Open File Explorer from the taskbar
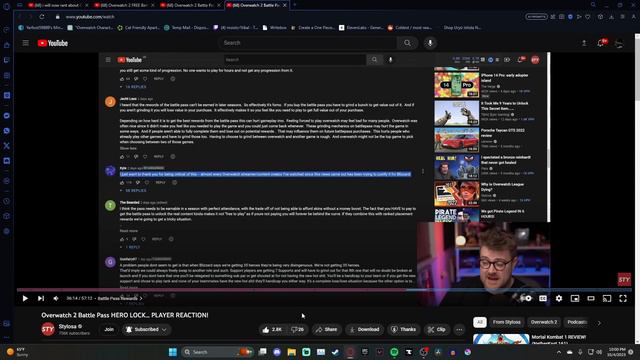 click(x=291, y=352)
